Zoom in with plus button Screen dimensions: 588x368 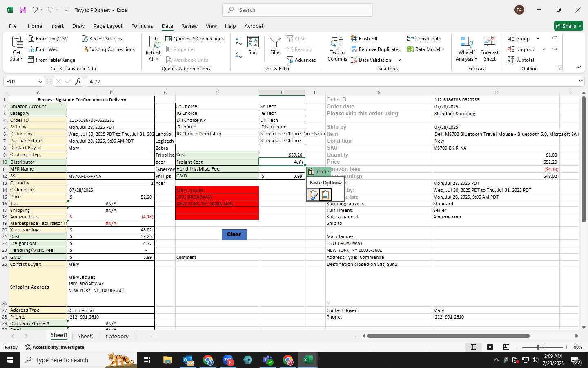pyautogui.click(x=566, y=347)
